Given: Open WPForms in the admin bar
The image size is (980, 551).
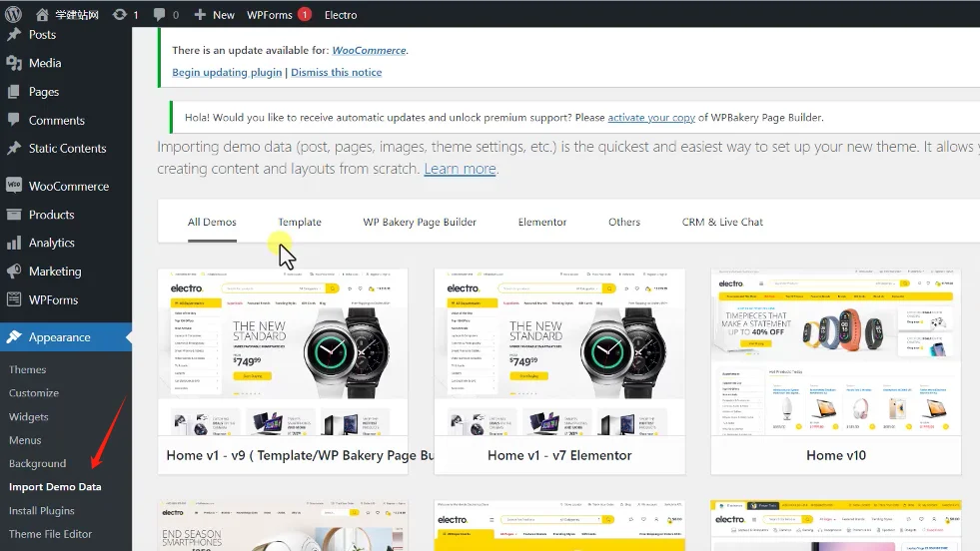Looking at the screenshot, I should pyautogui.click(x=270, y=14).
